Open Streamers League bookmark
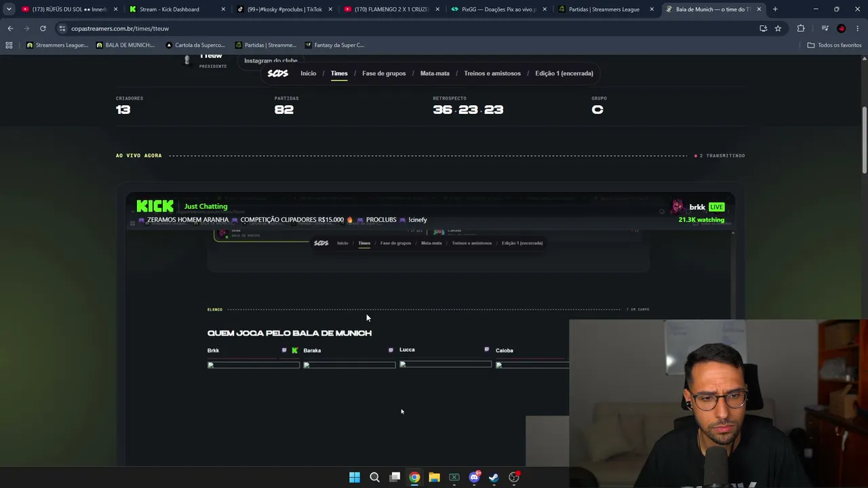This screenshot has width=868, height=488. (58, 45)
